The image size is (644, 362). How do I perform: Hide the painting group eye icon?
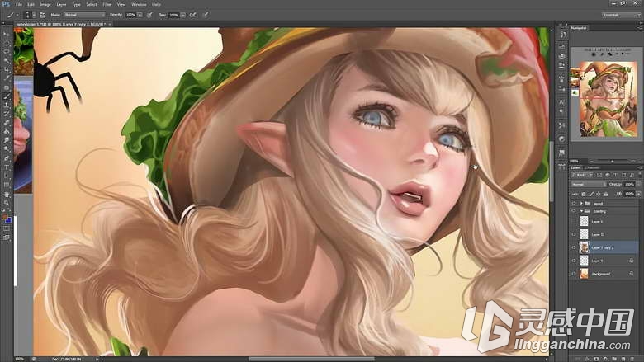[574, 211]
